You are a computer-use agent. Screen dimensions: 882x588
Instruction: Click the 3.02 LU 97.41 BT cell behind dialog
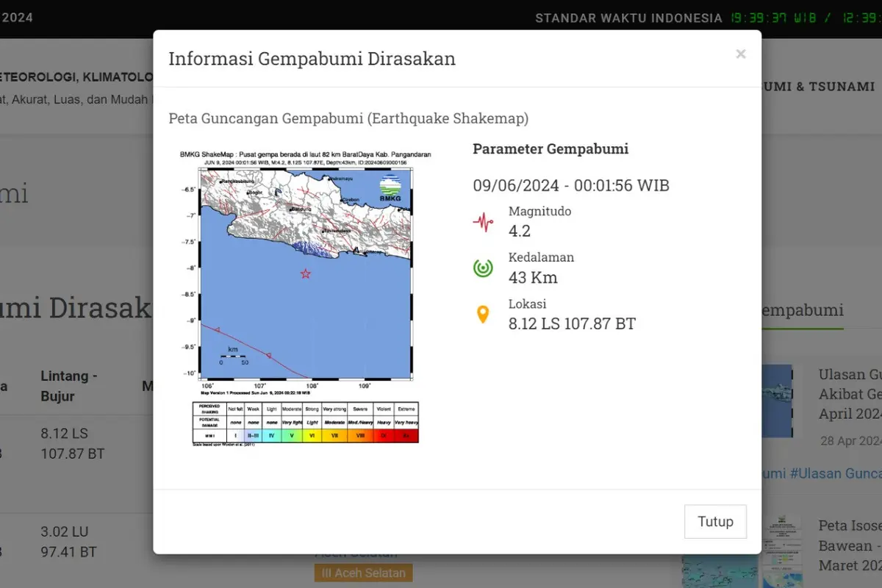point(68,542)
